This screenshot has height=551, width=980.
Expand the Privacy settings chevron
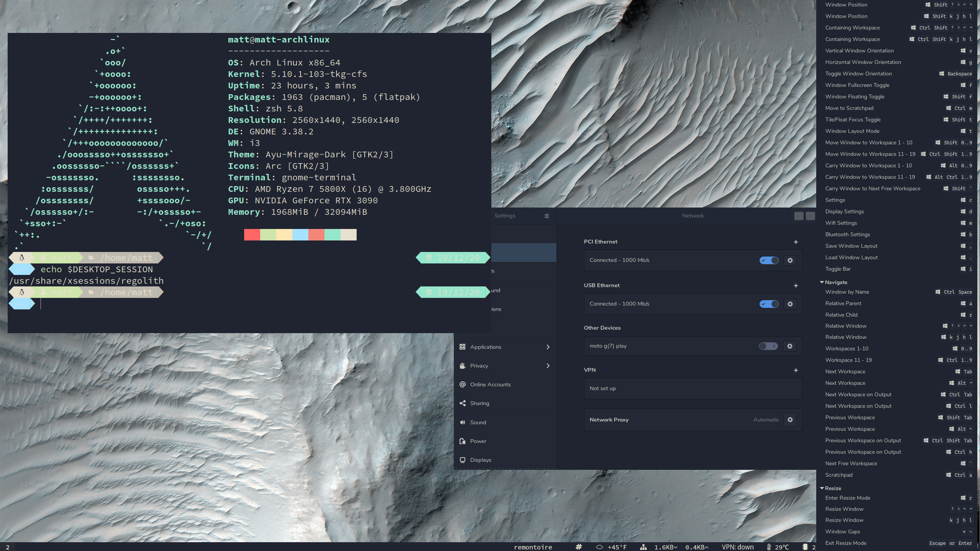point(548,366)
